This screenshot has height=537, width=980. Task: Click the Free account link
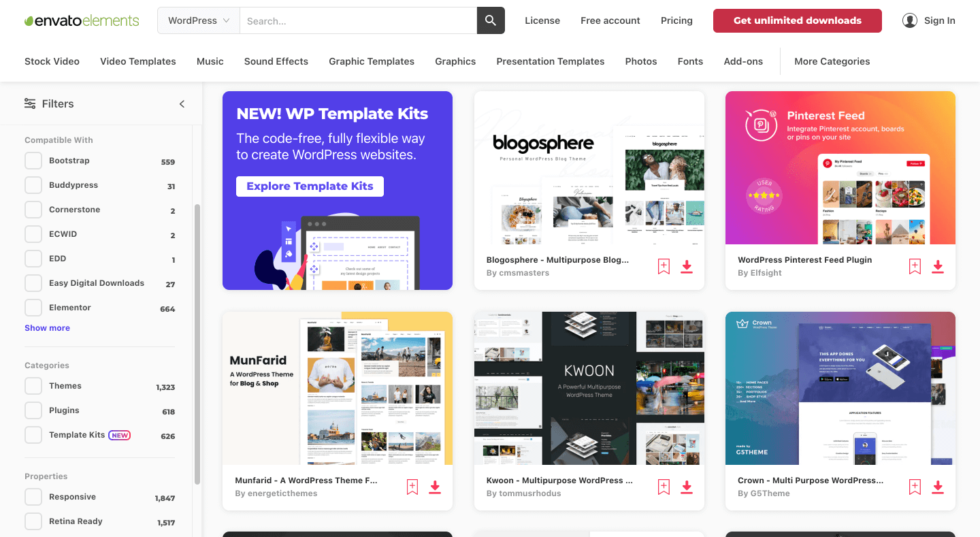pyautogui.click(x=610, y=20)
